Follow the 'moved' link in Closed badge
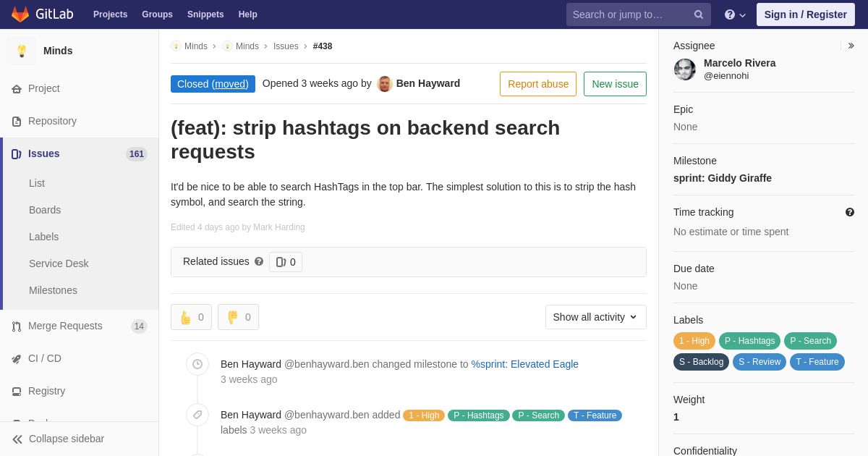Viewport: 868px width, 456px height. click(x=230, y=84)
